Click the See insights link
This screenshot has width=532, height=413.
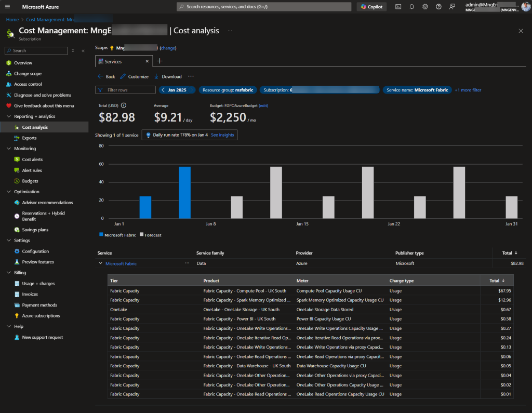[222, 135]
